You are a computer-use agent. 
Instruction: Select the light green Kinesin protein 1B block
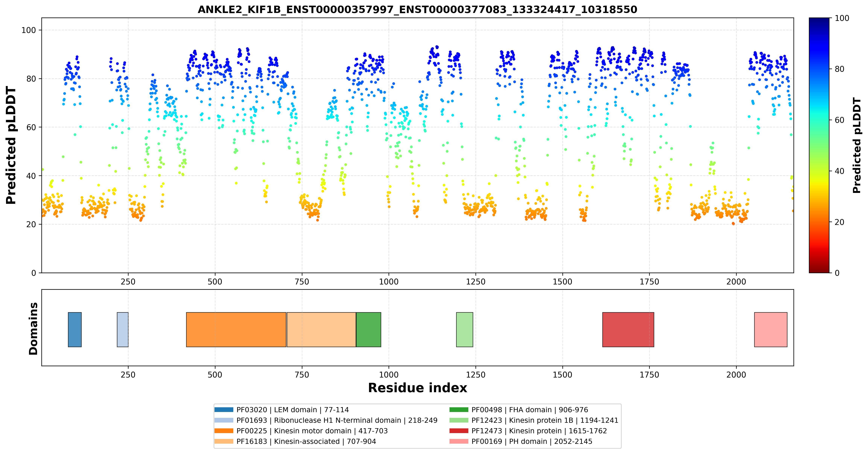coord(465,329)
